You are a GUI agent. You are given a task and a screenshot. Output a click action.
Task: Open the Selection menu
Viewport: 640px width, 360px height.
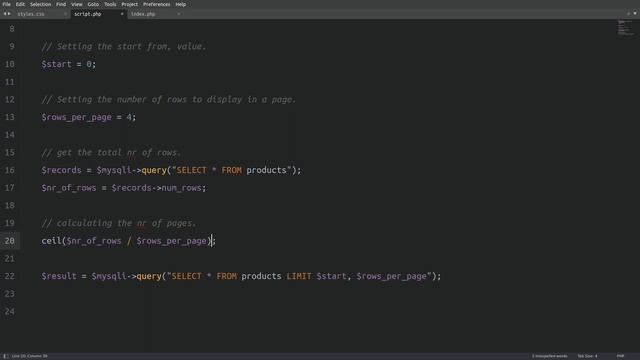(40, 4)
